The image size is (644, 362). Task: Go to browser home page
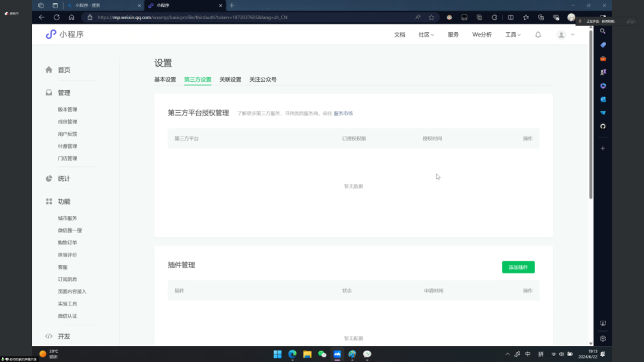72,17
